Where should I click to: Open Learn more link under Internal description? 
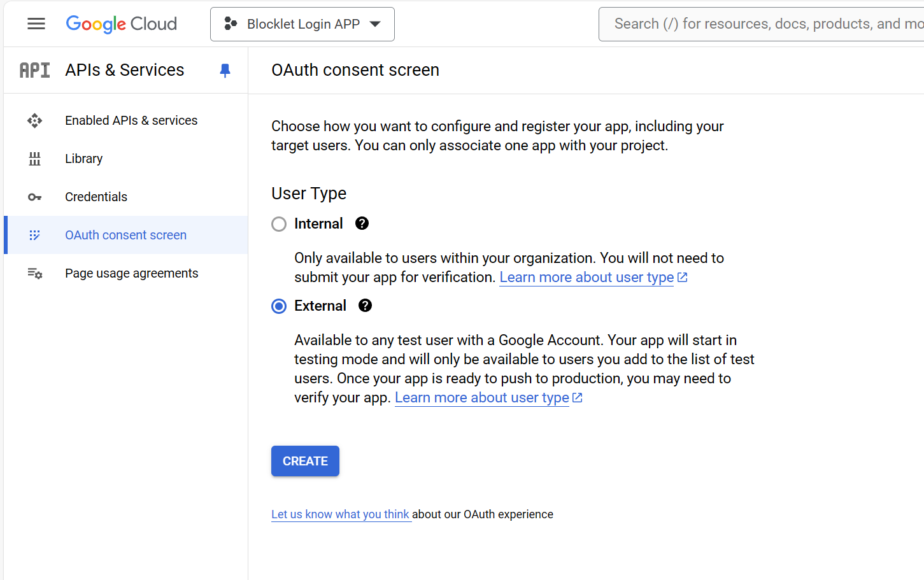click(x=586, y=278)
